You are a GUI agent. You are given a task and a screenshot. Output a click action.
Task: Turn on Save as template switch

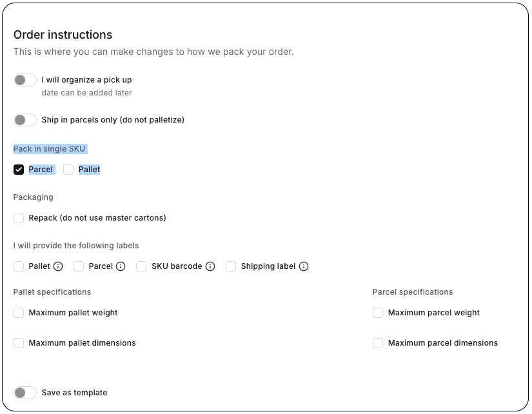(25, 393)
